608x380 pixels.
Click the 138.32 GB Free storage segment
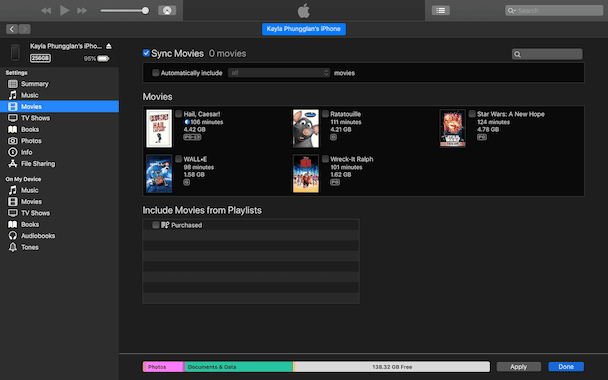(392, 366)
